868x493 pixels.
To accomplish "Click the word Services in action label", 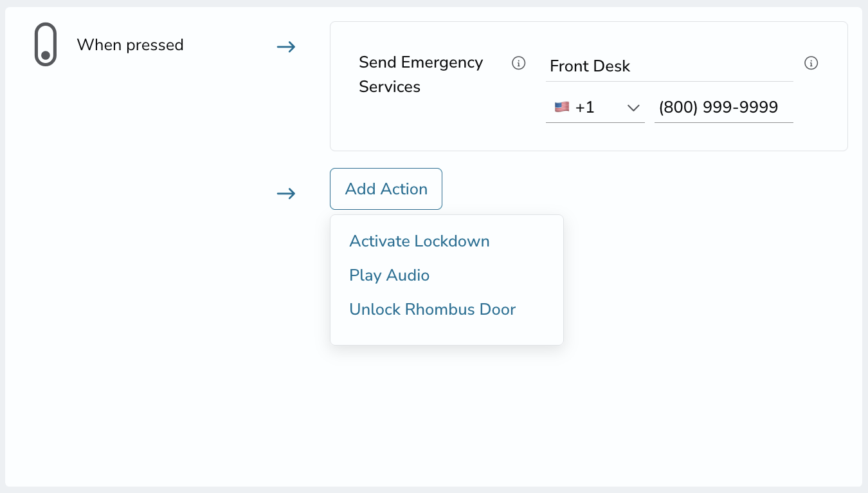I will [390, 87].
